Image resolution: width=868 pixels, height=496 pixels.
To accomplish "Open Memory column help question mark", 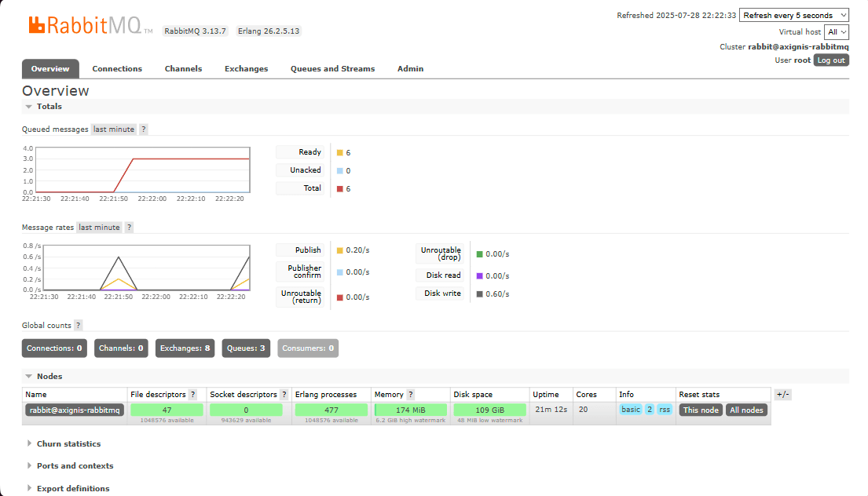I will point(410,394).
